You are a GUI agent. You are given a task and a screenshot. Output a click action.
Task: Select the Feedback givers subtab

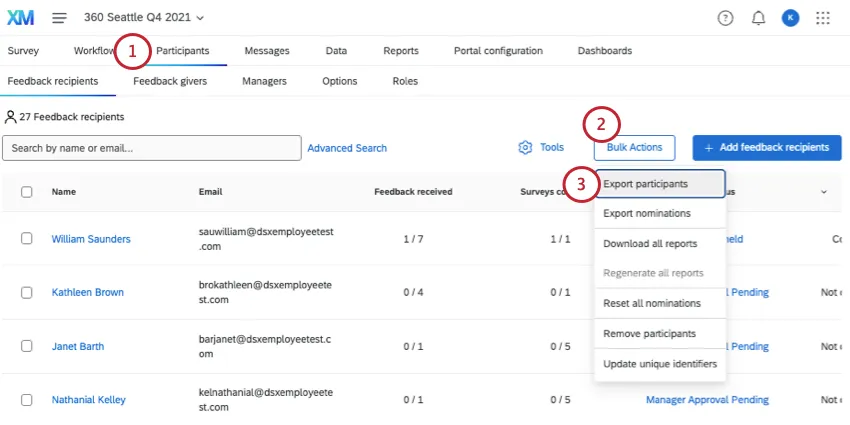(170, 81)
